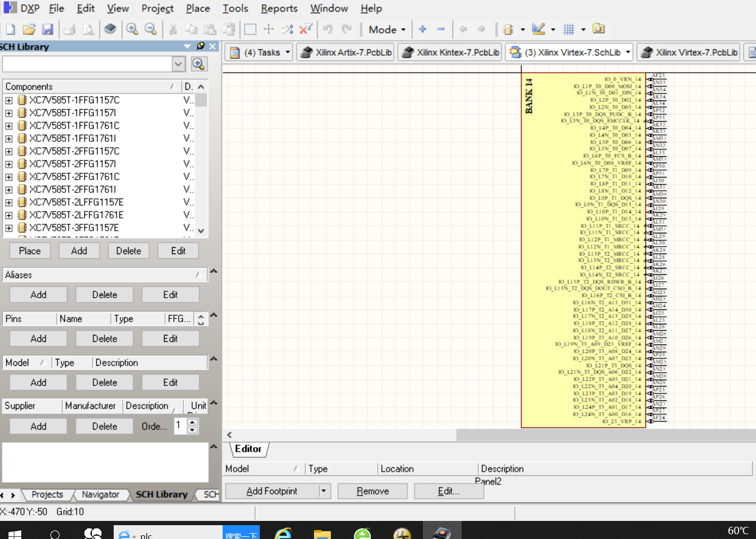The height and width of the screenshot is (539, 756).
Task: Open print preview
Action: point(88,29)
